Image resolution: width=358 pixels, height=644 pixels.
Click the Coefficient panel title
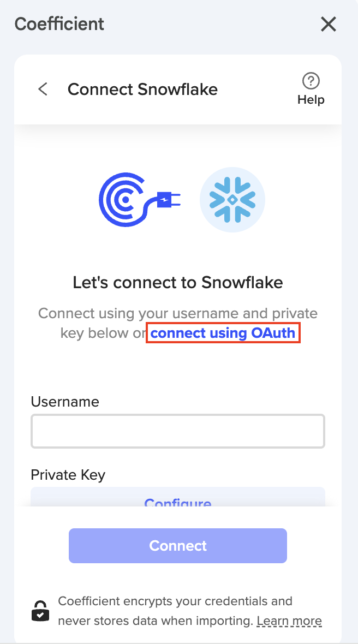pos(59,24)
